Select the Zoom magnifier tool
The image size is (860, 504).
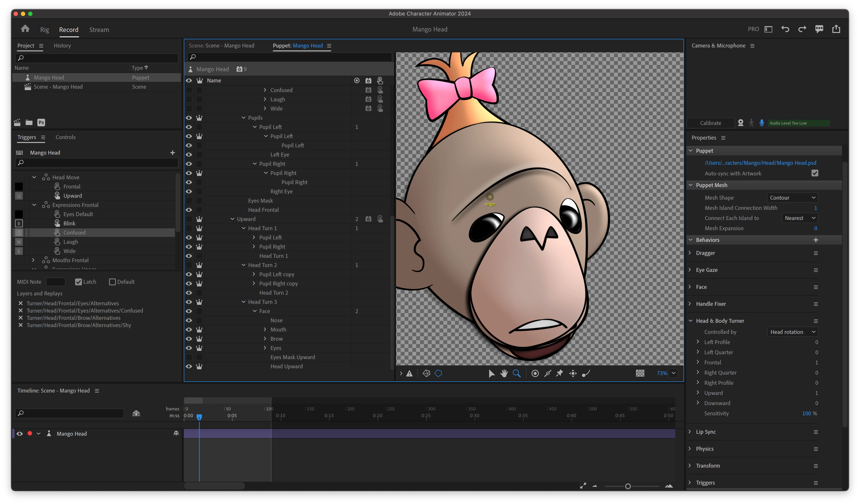click(517, 373)
